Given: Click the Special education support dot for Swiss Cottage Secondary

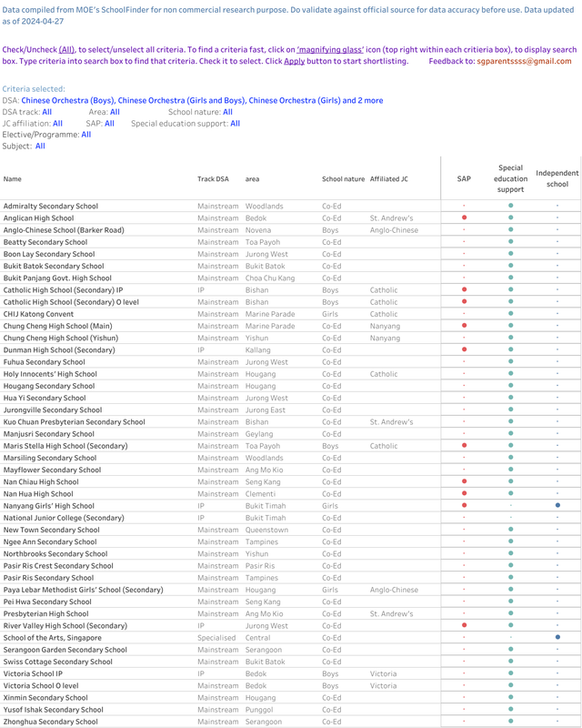Looking at the screenshot, I should click(510, 662).
